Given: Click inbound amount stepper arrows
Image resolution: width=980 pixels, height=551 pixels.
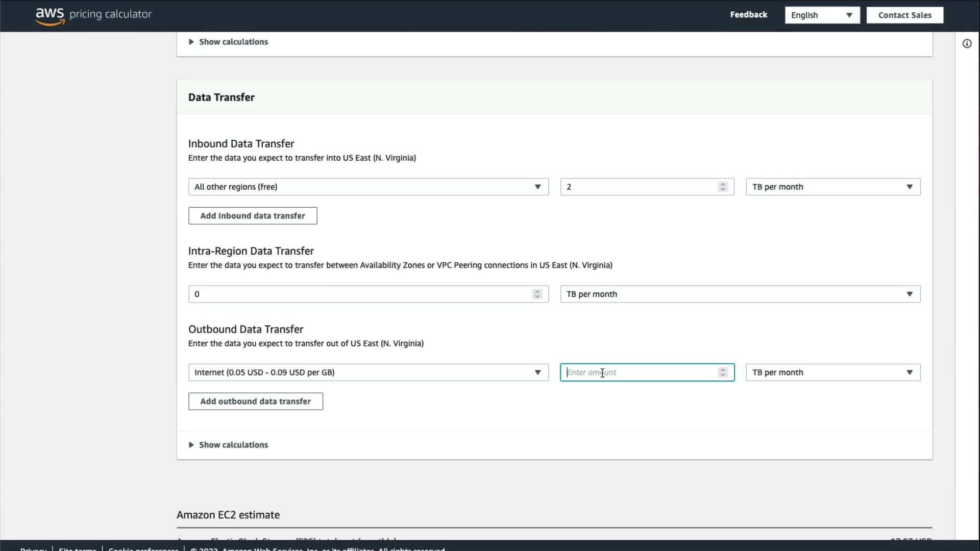Looking at the screenshot, I should (x=723, y=187).
